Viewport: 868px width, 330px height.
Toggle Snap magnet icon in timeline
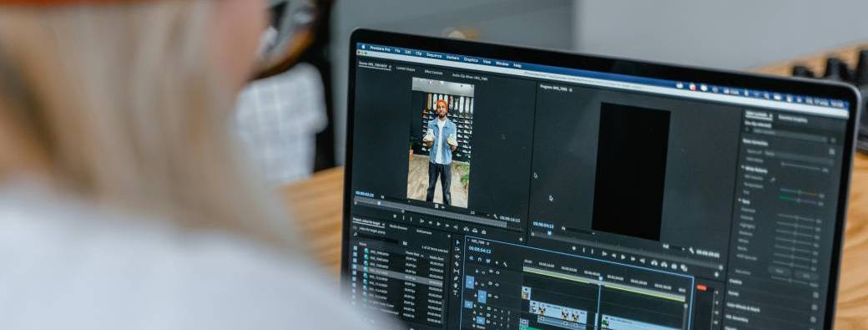pyautogui.click(x=479, y=259)
